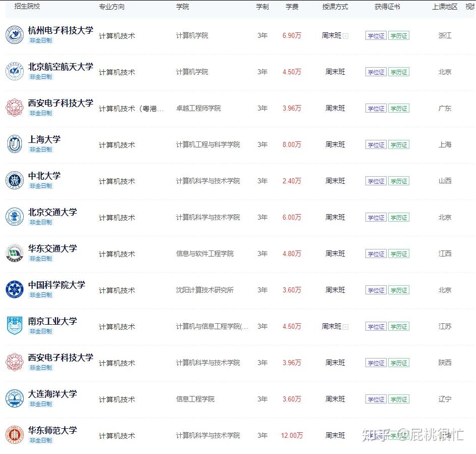Click the 中国科学院大学 logo icon

pyautogui.click(x=15, y=289)
